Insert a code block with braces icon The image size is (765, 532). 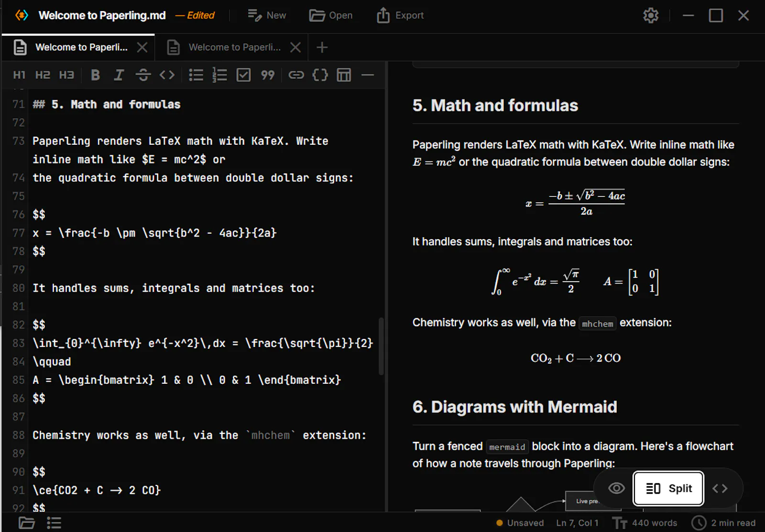tap(320, 75)
